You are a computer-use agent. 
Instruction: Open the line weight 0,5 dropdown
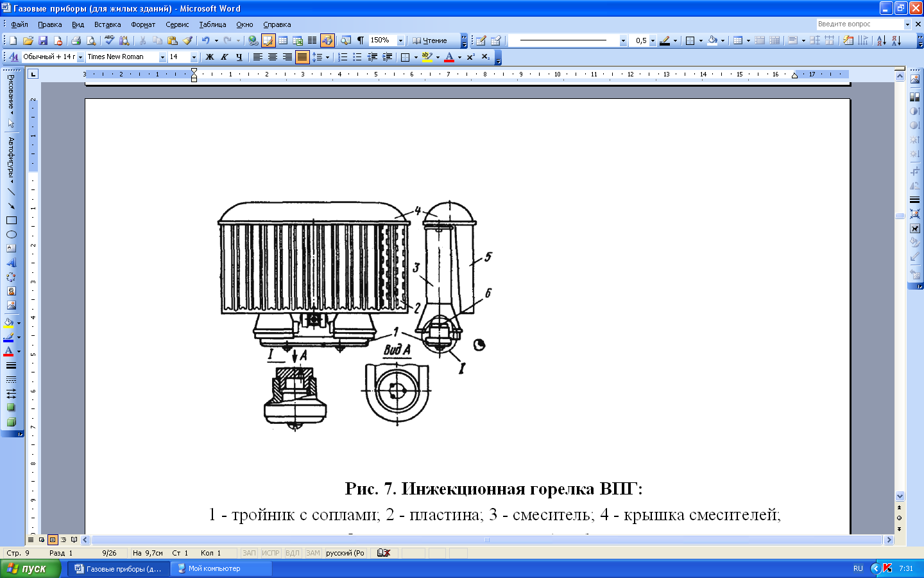(653, 40)
